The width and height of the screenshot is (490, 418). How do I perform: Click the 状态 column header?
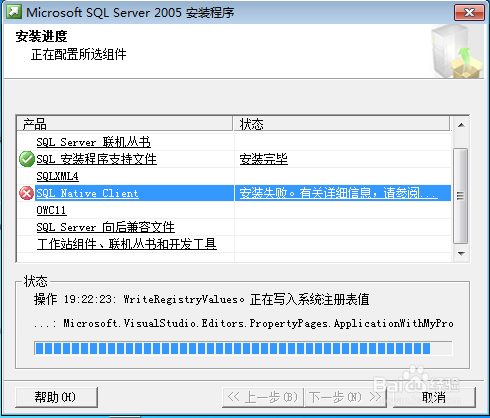[341, 124]
